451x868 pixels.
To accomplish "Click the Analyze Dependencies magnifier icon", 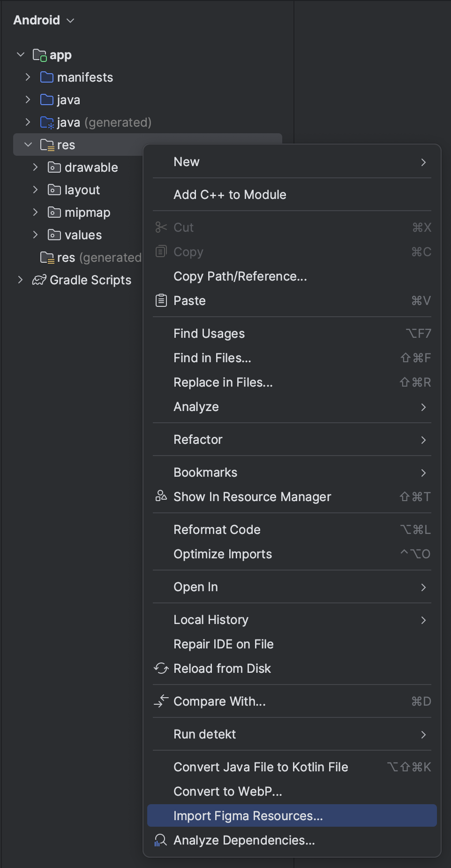I will (161, 840).
